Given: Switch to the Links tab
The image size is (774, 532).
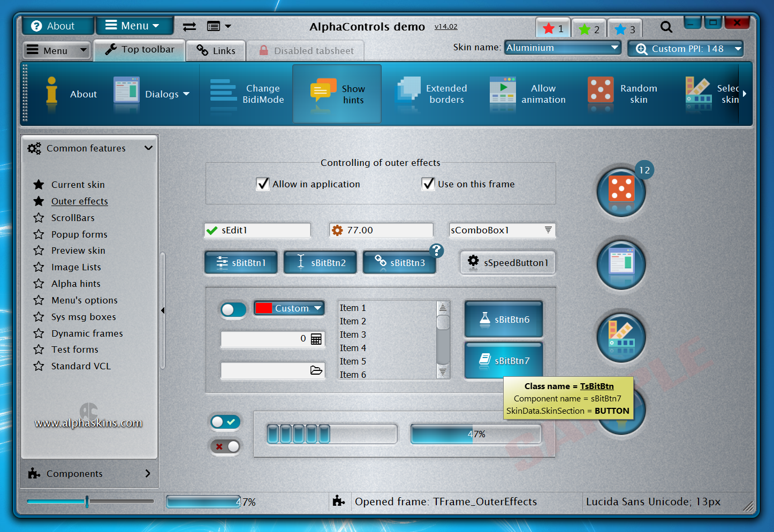Looking at the screenshot, I should (216, 51).
